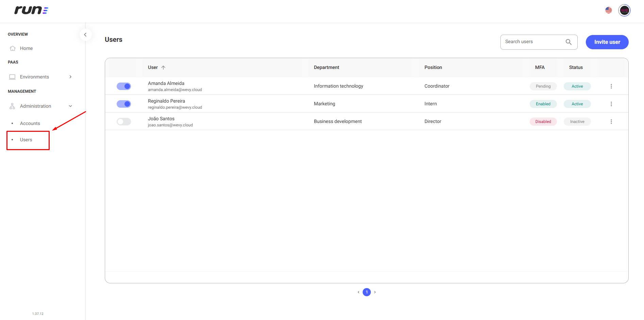
Task: Select the Users submenu item
Action: tap(26, 140)
